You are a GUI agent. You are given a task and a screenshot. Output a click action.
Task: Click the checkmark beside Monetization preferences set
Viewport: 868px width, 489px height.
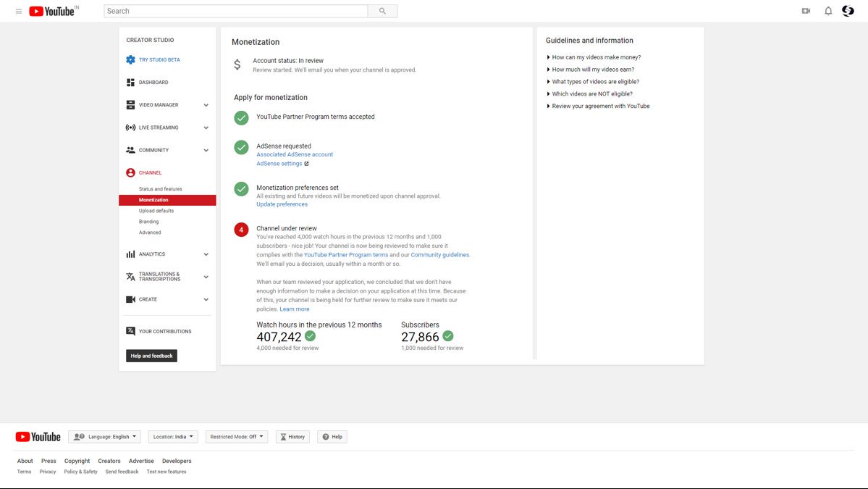241,189
